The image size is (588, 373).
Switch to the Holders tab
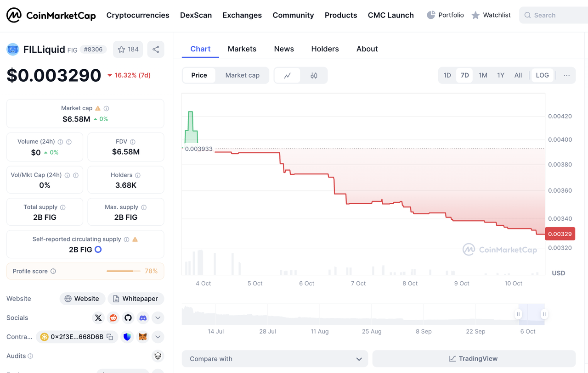point(325,49)
